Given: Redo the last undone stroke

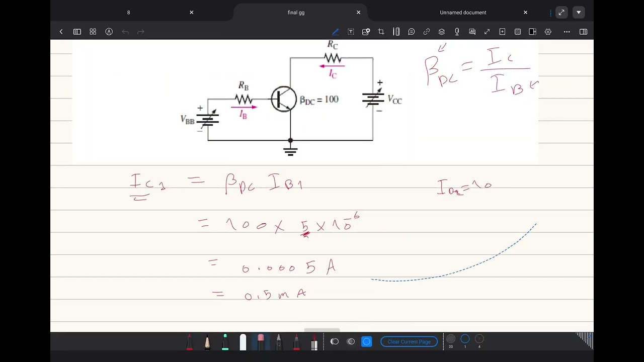Looking at the screenshot, I should (141, 32).
